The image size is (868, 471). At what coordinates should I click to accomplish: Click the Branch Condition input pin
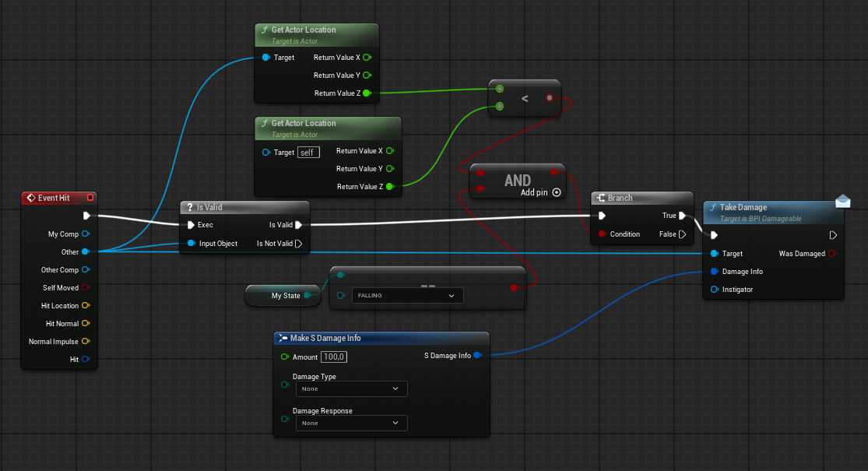pos(602,234)
